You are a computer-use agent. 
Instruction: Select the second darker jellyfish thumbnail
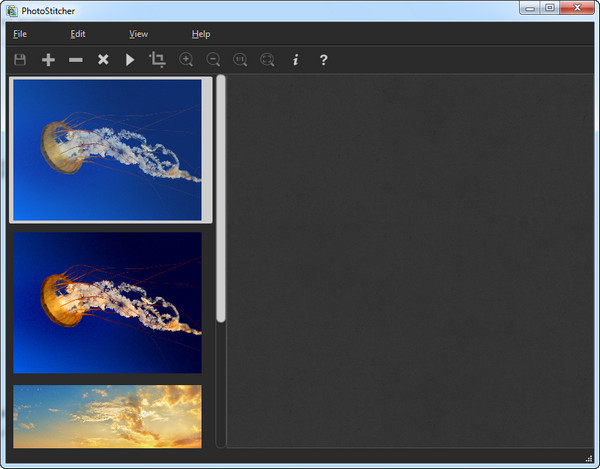(107, 302)
